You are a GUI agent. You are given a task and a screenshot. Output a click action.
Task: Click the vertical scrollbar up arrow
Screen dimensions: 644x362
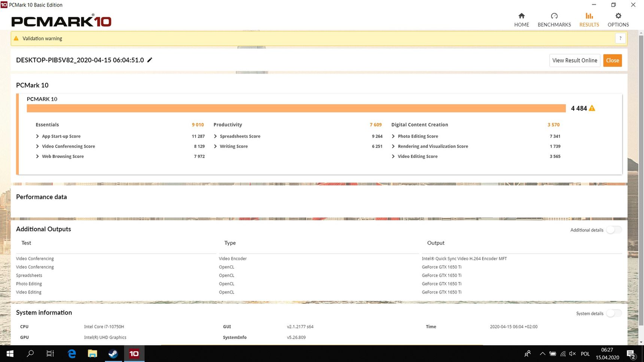coord(641,33)
